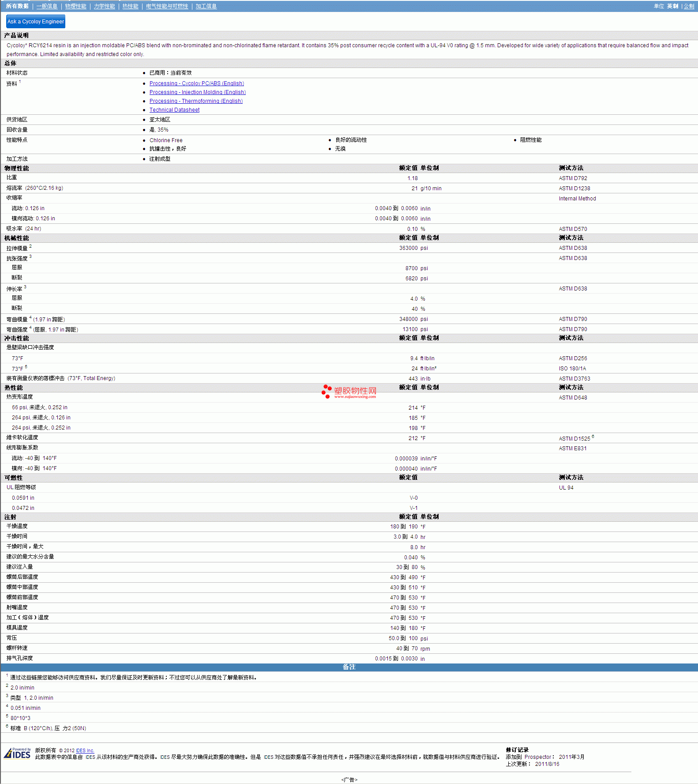This screenshot has height=784, width=698.
Task: Switch to the 一般信息 tab
Action: [47, 6]
